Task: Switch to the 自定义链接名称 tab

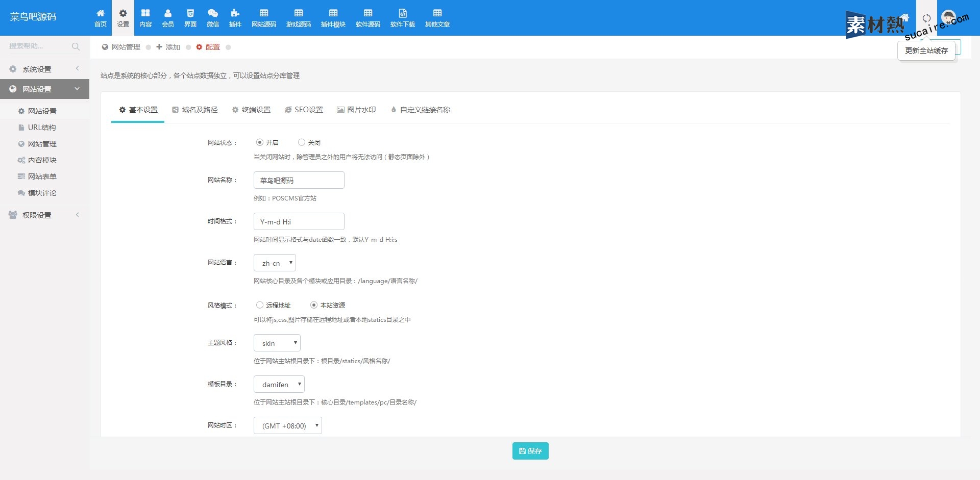Action: point(421,110)
